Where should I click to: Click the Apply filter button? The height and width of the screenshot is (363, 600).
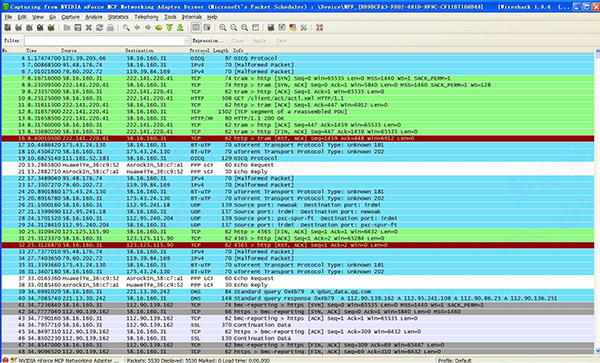click(259, 41)
